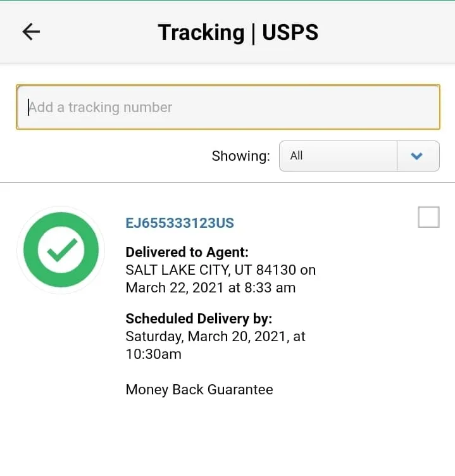Tap the Scheduled Delivery by heading
The width and height of the screenshot is (455, 476).
click(199, 318)
